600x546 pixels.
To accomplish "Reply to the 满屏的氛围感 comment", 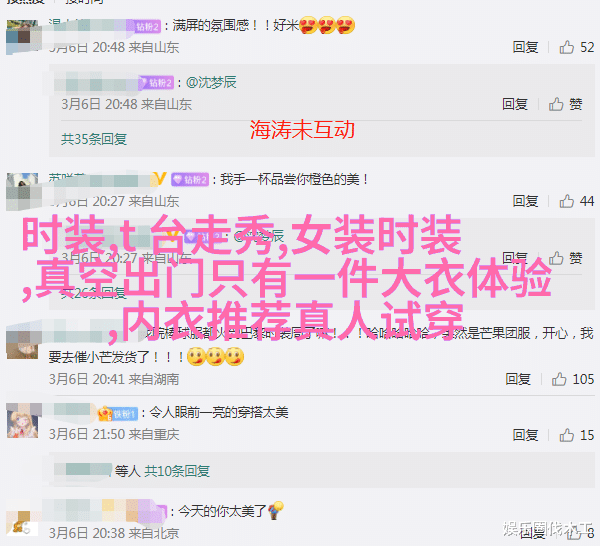I will click(x=525, y=47).
